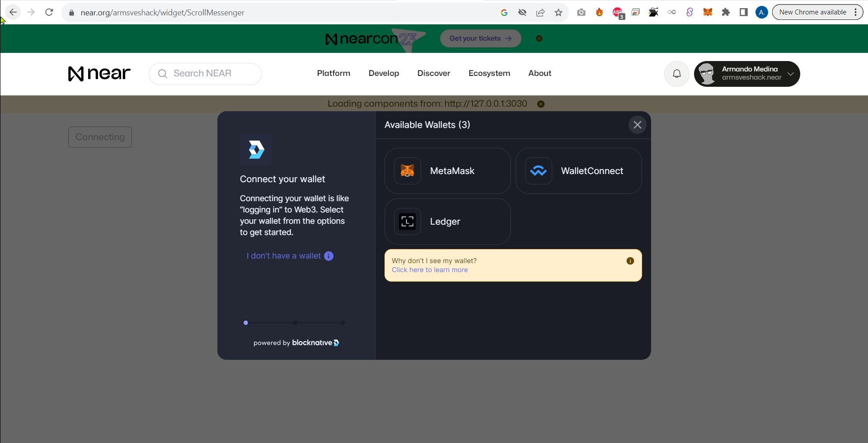Click here to learn more link
This screenshot has height=443, width=868.
coord(429,270)
